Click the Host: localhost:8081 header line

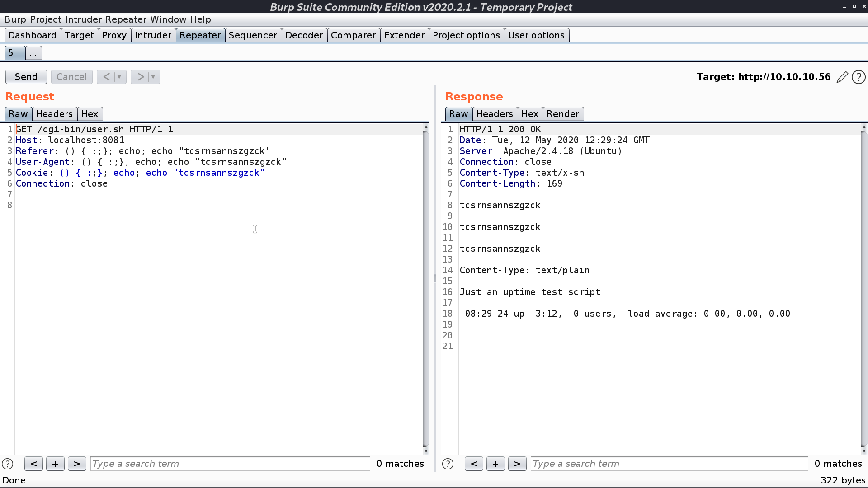[x=70, y=140]
